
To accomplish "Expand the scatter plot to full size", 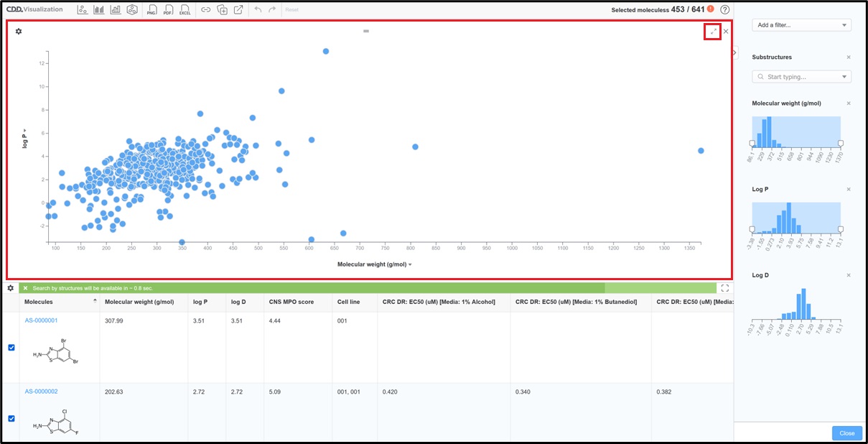I will click(713, 32).
